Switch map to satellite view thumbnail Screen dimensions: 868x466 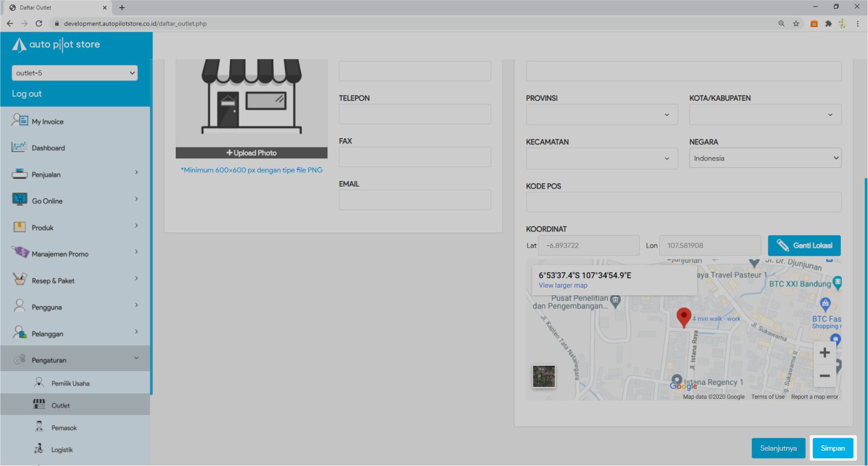tap(543, 376)
